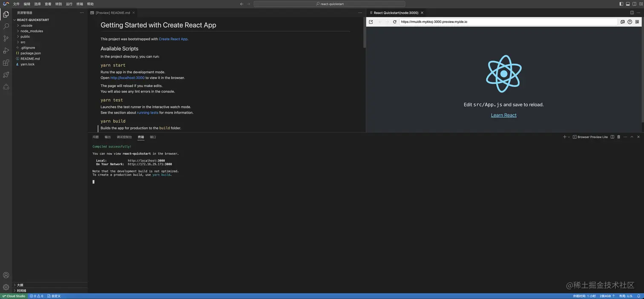The image size is (644, 299).
Task: Kill terminal with trash icon
Action: [619, 137]
